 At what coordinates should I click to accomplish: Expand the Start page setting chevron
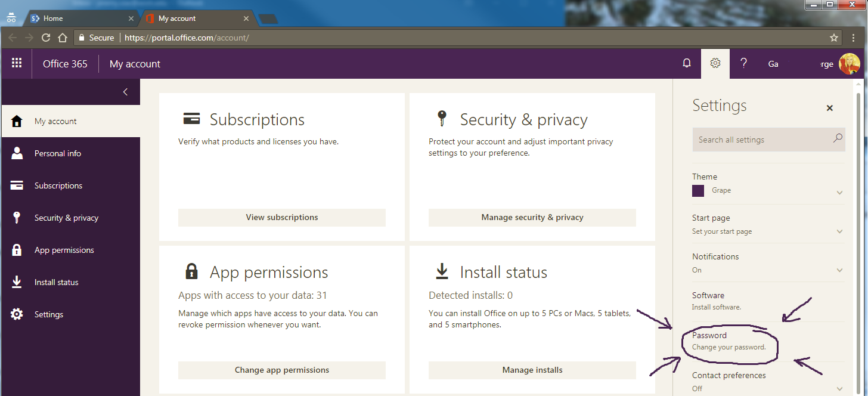pos(839,231)
